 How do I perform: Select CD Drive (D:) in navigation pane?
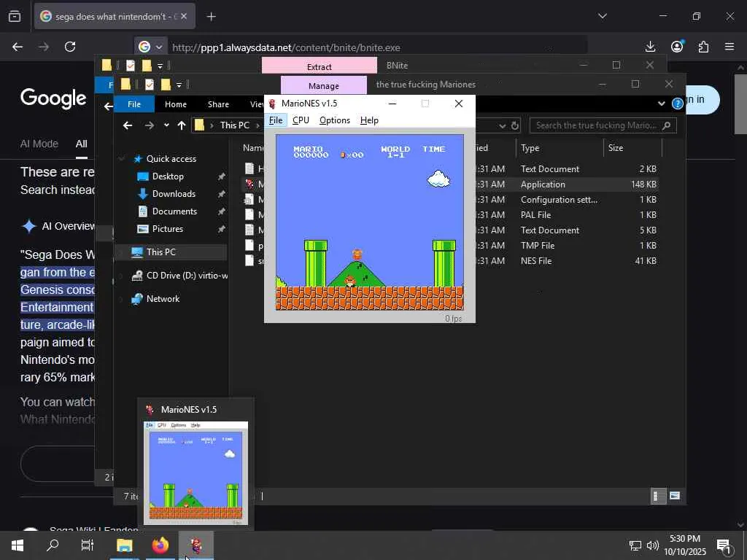(187, 275)
